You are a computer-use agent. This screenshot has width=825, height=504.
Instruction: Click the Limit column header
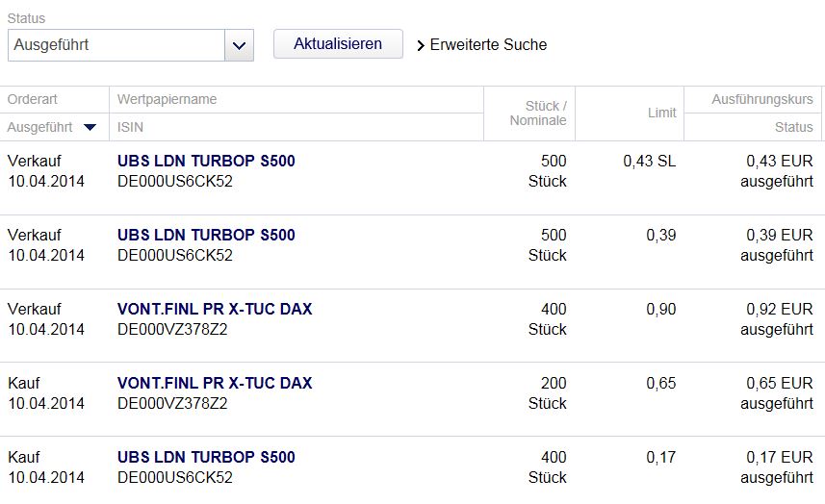[x=661, y=113]
